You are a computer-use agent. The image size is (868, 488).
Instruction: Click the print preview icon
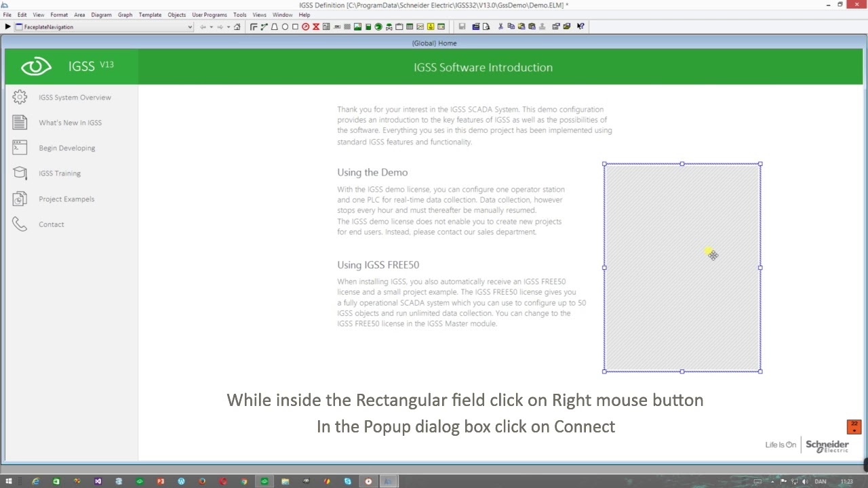(486, 27)
